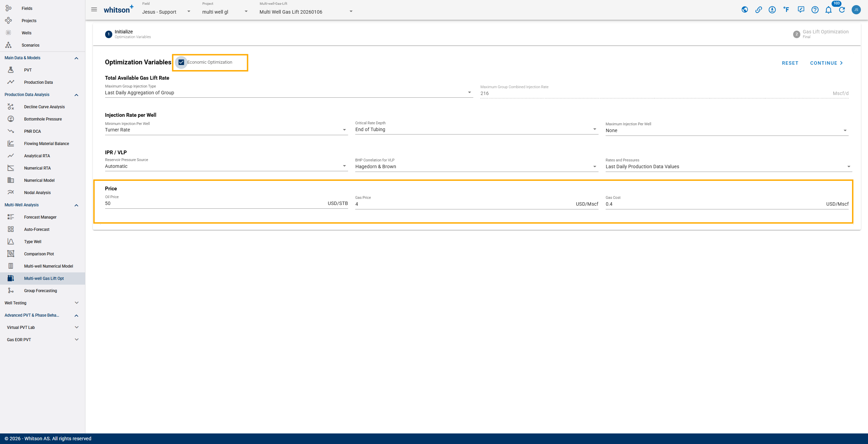868x444 pixels.
Task: Click the download icon in top bar
Action: click(x=772, y=10)
